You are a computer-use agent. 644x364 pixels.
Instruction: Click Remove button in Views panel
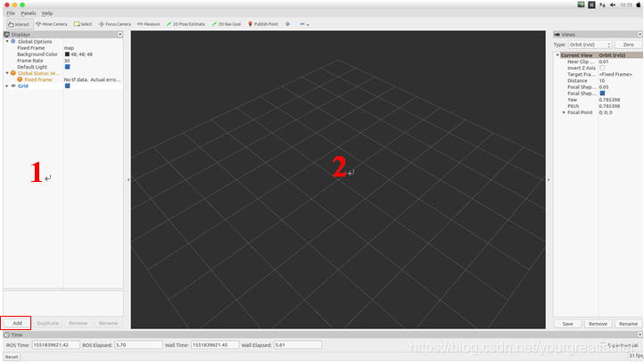pos(598,324)
